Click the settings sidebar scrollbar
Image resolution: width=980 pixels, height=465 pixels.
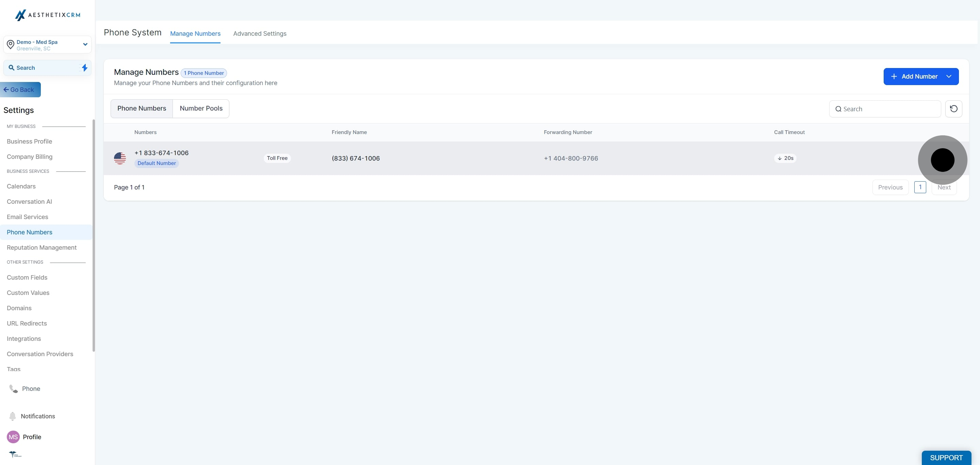(94, 236)
